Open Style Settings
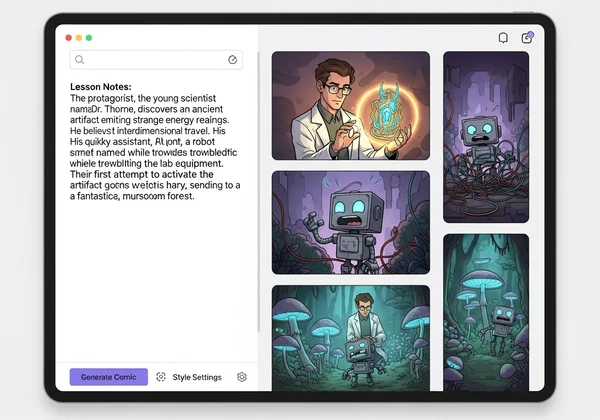The width and height of the screenshot is (600, 420). click(197, 377)
